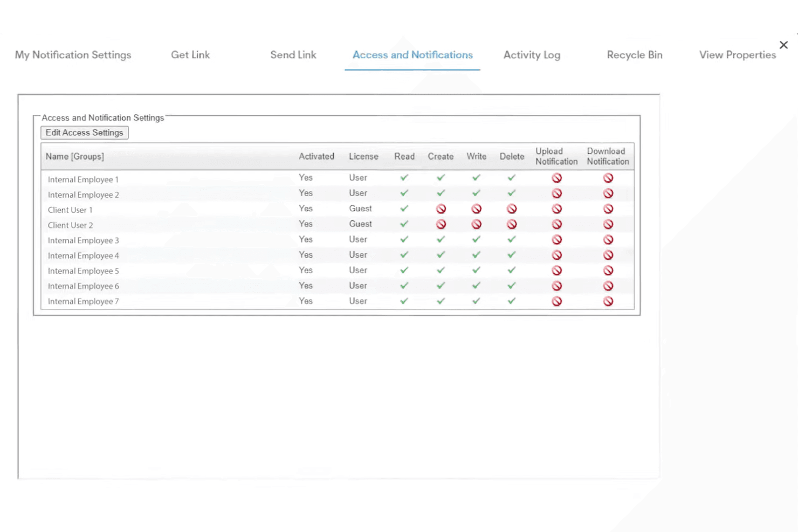Viewport: 798px width, 532px height.
Task: Click the Edit Access Settings button
Action: (x=85, y=133)
